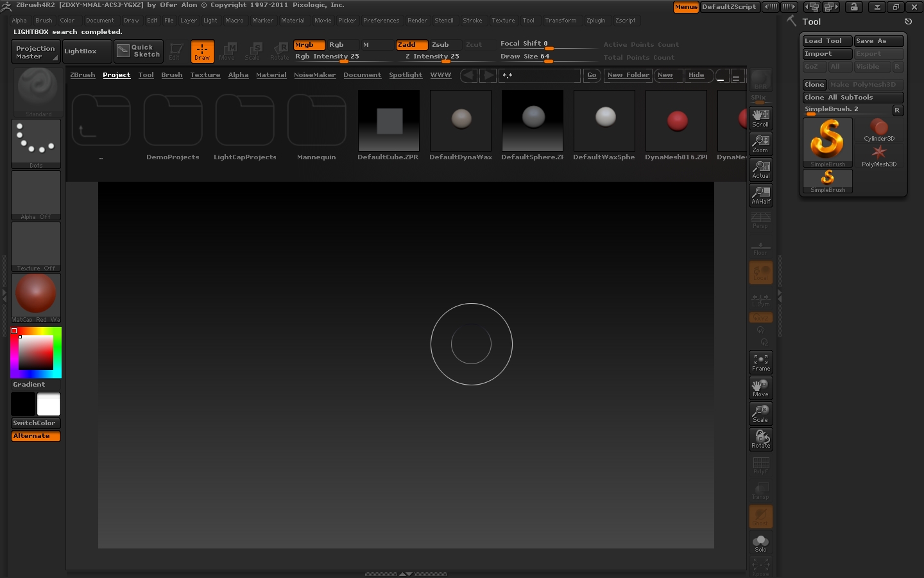Click the Scroll canvas icon
This screenshot has height=578, width=924.
point(760,118)
